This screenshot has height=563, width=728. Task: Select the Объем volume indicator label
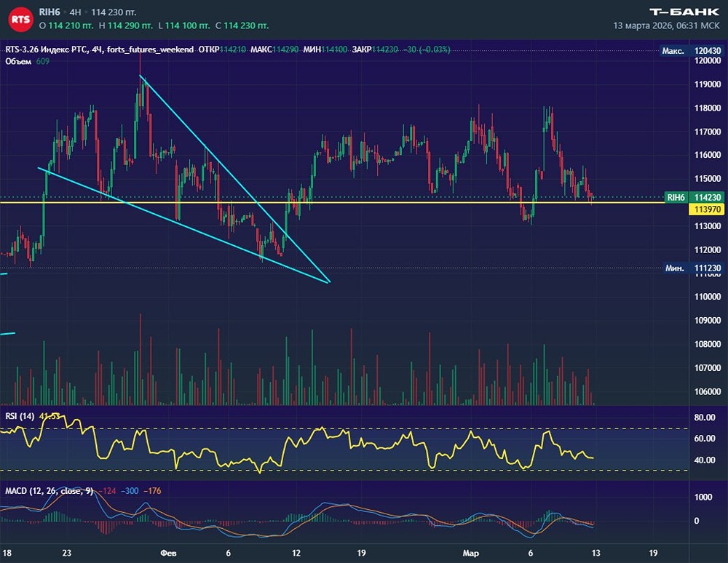point(18,61)
